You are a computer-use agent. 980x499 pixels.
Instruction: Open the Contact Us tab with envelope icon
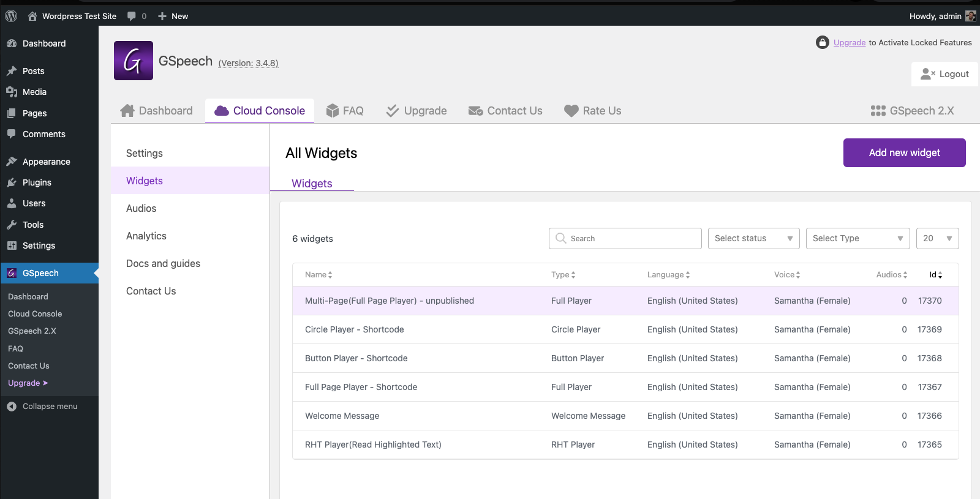505,111
